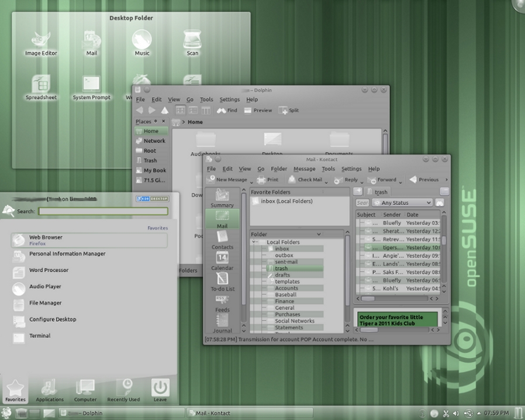Switch to Applications tab in launcher
The height and width of the screenshot is (420, 525).
[50, 390]
